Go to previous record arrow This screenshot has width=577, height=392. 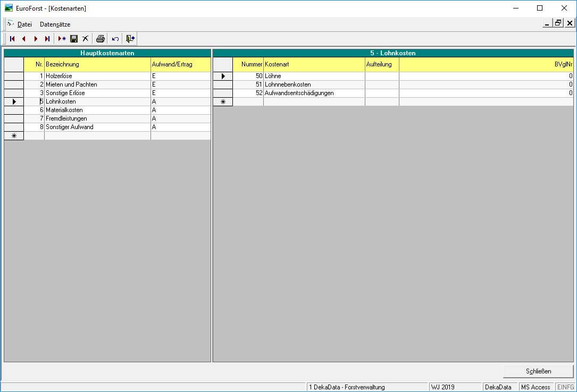coord(24,39)
